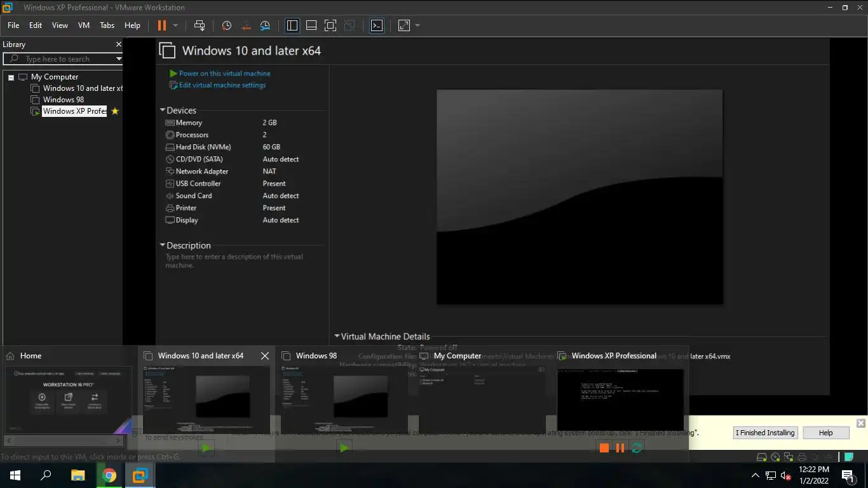Click the Unity mode toolbar icon
This screenshot has width=868, height=488.
(349, 25)
